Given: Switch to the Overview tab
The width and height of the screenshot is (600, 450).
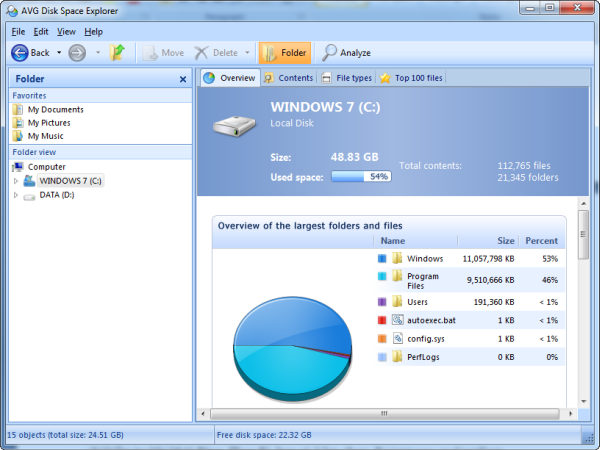Looking at the screenshot, I should [x=230, y=78].
